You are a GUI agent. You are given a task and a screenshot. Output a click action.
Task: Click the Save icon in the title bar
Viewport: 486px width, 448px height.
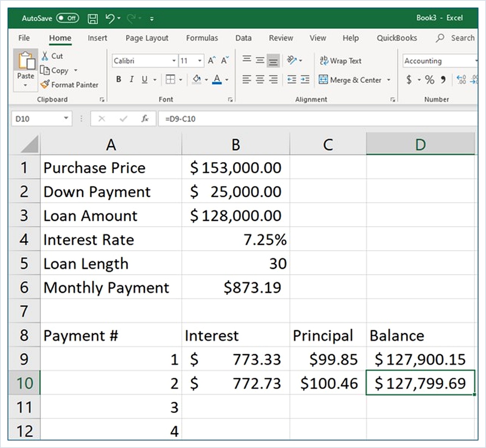(93, 18)
